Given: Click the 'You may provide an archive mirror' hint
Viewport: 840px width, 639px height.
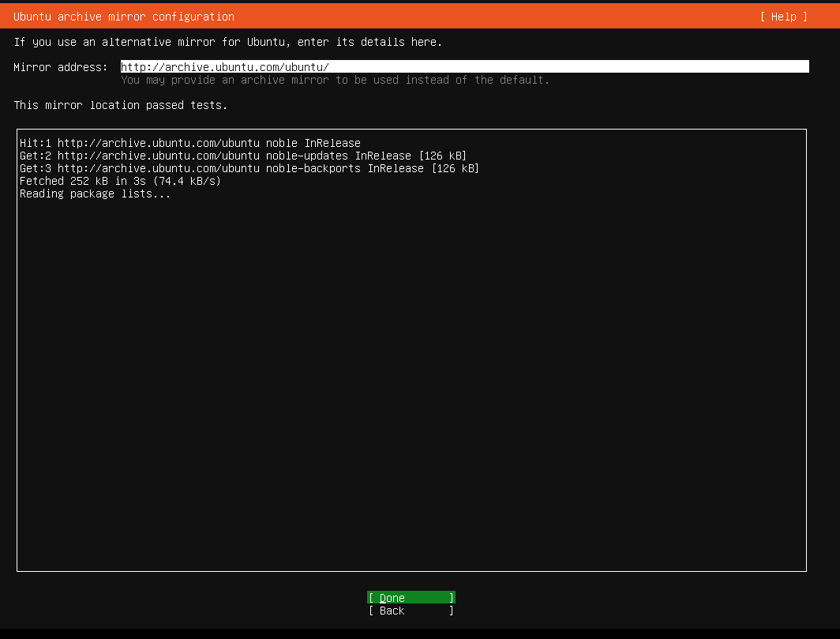Looking at the screenshot, I should pos(335,80).
